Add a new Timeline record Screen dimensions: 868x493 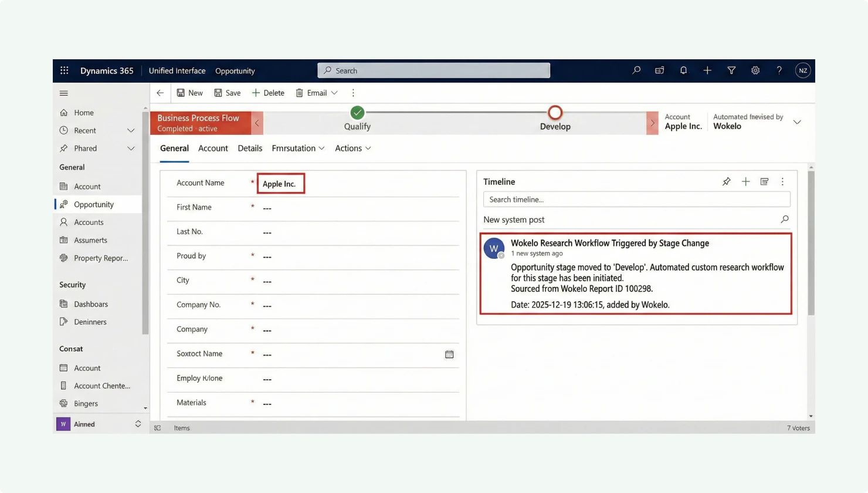pyautogui.click(x=746, y=182)
